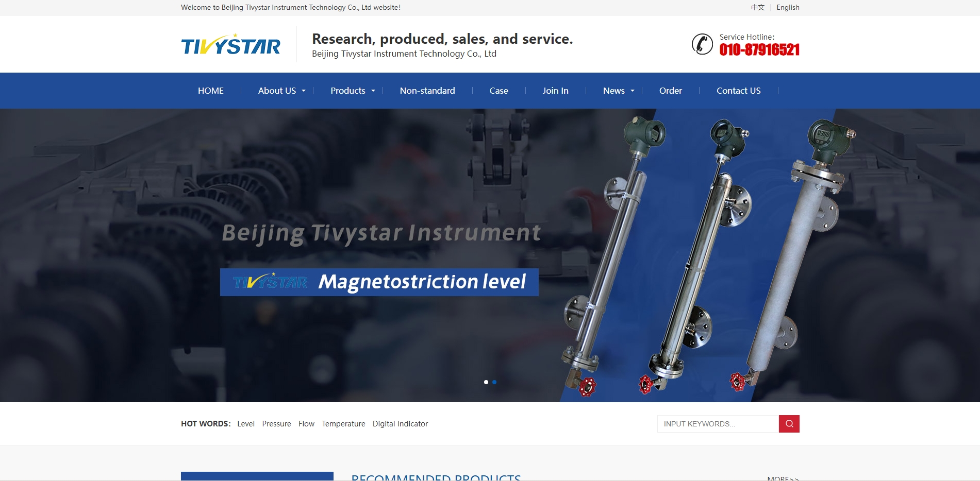Go to the Non-standard page
This screenshot has height=481, width=980.
[x=427, y=91]
